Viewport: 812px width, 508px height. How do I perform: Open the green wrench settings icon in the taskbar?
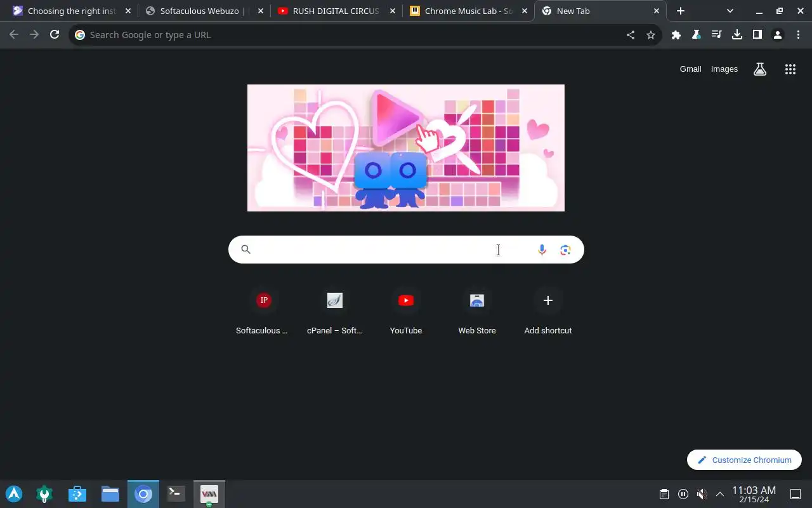click(44, 494)
